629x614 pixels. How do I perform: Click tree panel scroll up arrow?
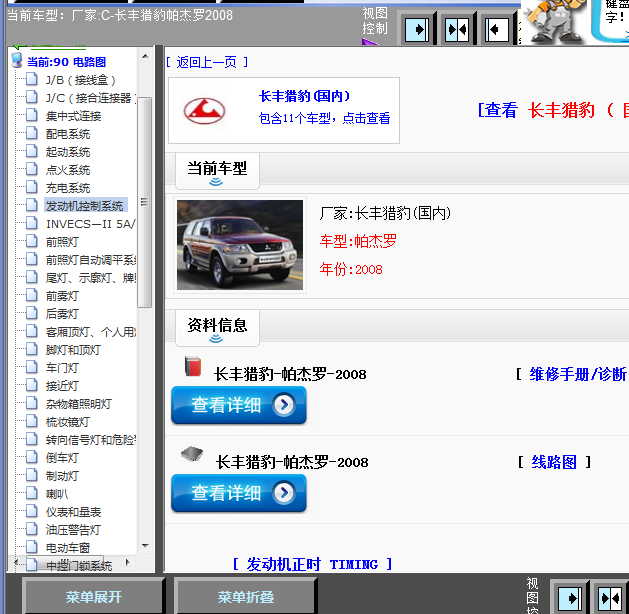click(145, 56)
